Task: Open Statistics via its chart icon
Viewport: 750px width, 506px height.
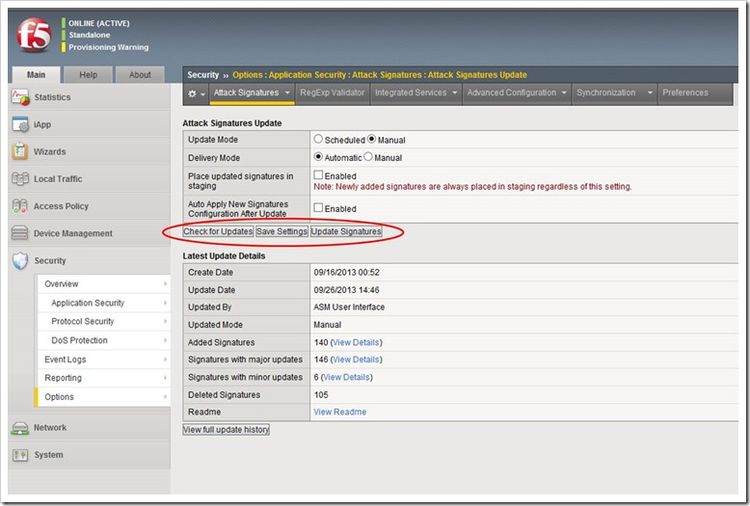Action: [x=20, y=98]
